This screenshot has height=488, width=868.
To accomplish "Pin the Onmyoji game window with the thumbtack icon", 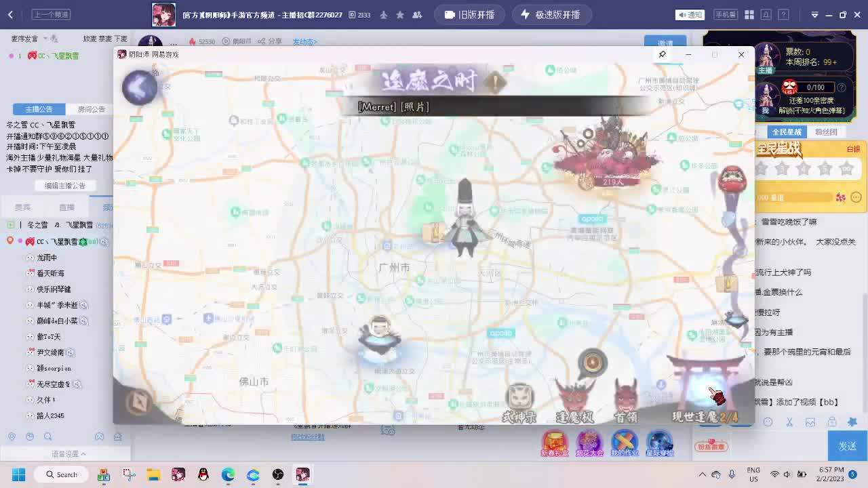I will (662, 54).
